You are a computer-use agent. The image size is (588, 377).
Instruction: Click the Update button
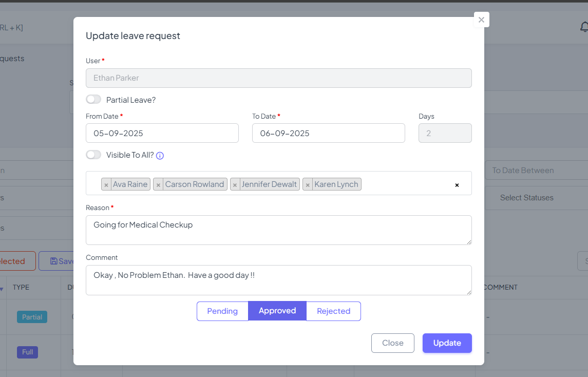447,343
